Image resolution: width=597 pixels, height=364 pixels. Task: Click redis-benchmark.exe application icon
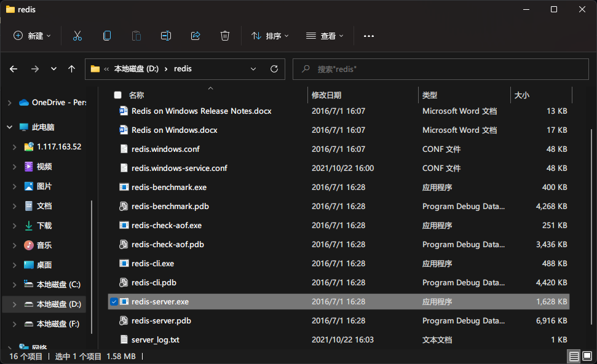tap(124, 187)
